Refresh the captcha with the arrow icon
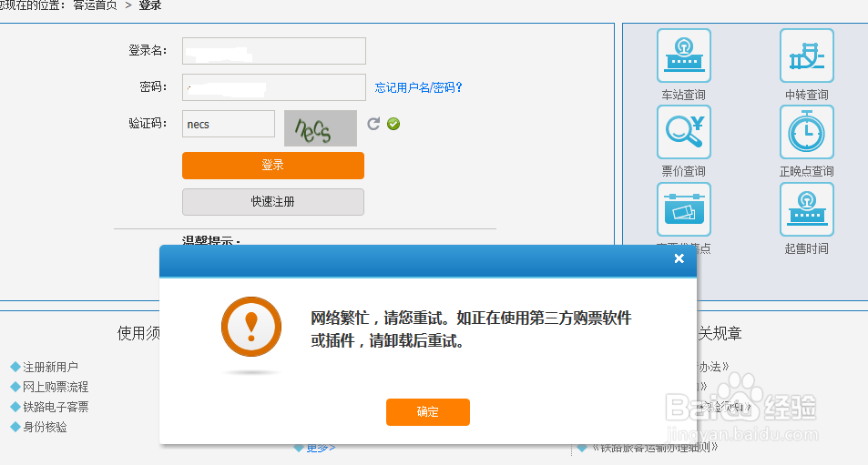Viewport: 868px width, 465px height. point(373,124)
